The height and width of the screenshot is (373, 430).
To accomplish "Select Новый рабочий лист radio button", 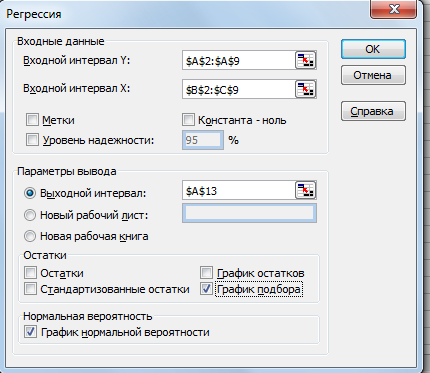I will tap(30, 215).
